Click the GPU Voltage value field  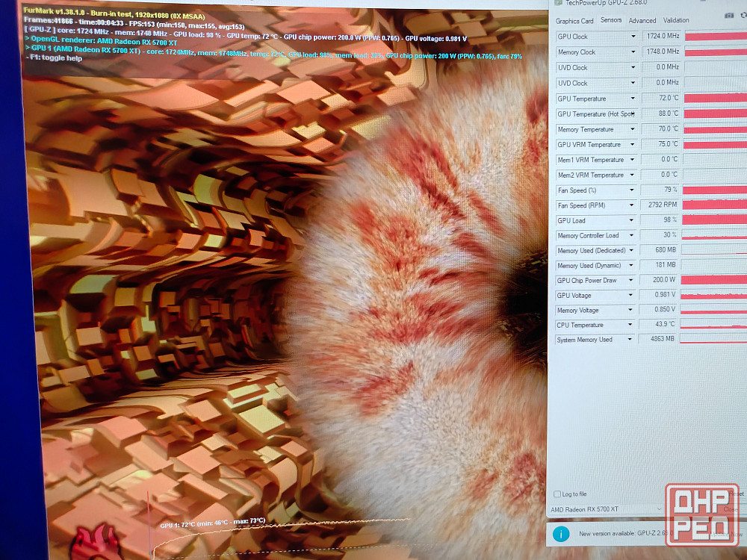660,296
